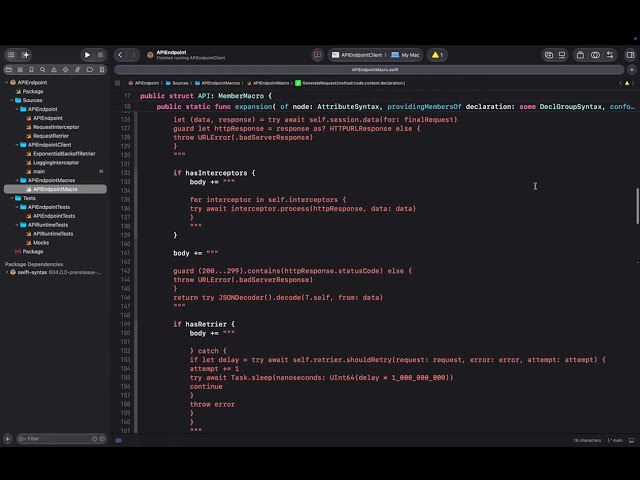Go back in editor history
The width and height of the screenshot is (640, 480).
tap(120, 55)
